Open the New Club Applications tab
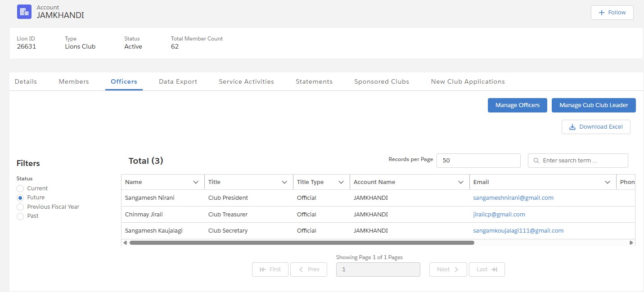 pos(468,81)
